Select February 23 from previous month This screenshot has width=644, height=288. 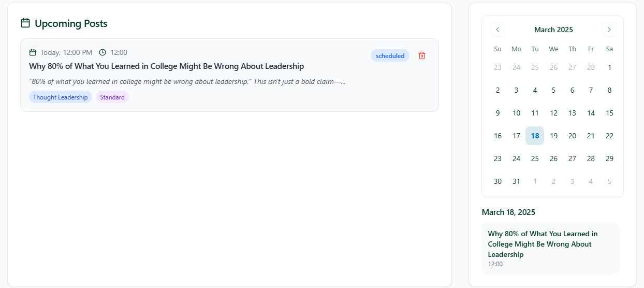click(x=497, y=67)
